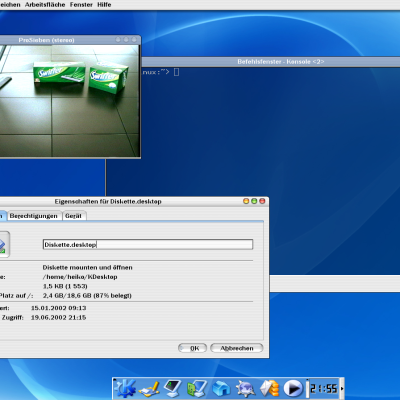This screenshot has width=400, height=400.
Task: Click the Abbrechen button
Action: point(237,348)
